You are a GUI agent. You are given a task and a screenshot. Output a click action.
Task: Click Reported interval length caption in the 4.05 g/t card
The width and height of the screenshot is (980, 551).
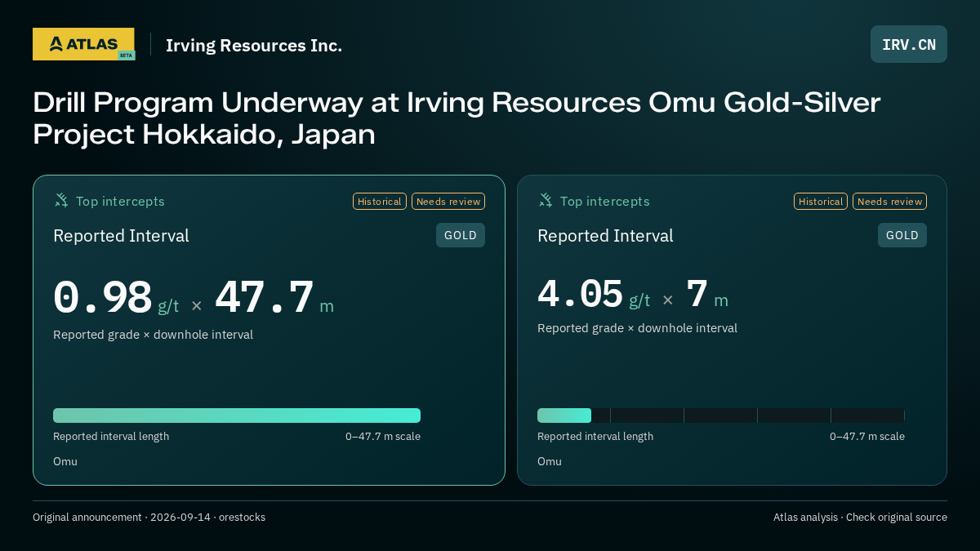tap(595, 437)
